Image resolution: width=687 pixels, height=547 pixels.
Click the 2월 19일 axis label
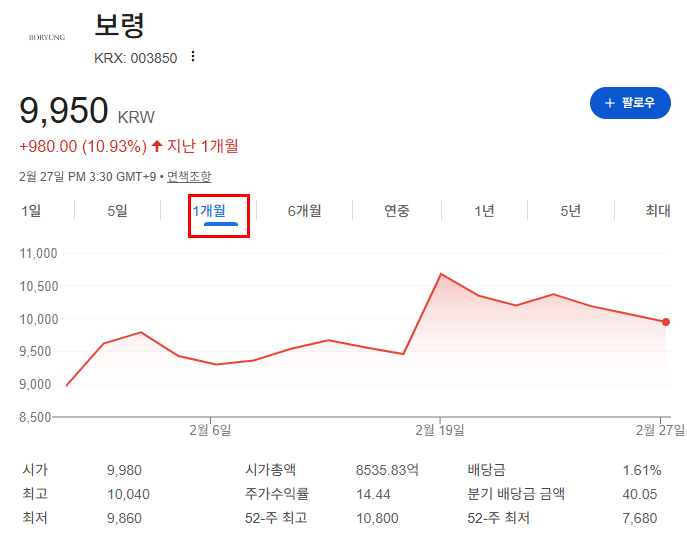(x=440, y=430)
